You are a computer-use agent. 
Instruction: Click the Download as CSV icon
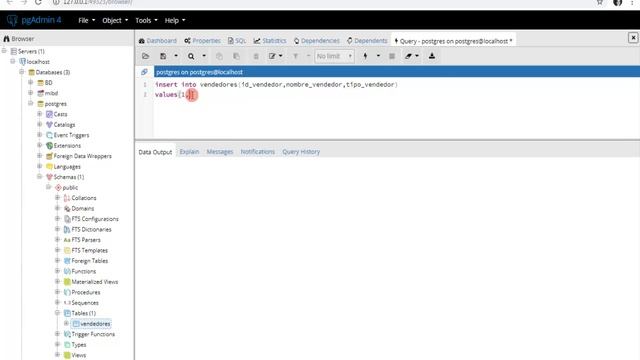tap(432, 56)
